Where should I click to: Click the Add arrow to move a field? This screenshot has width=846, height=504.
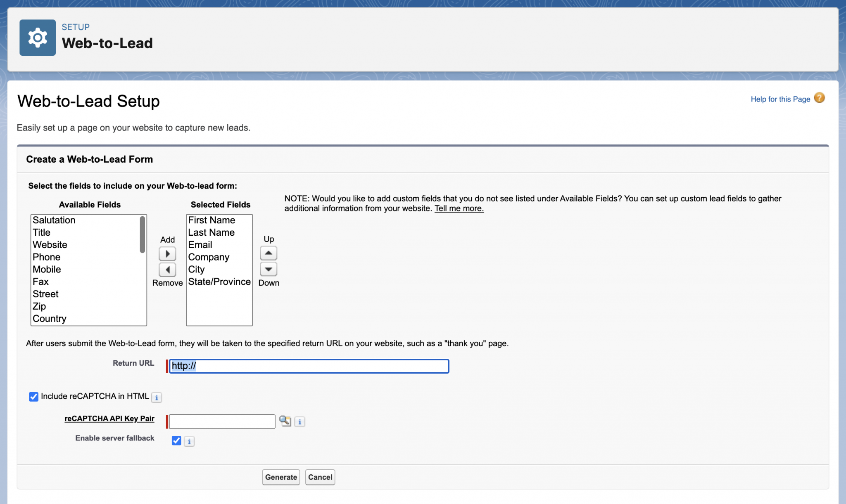[167, 253]
